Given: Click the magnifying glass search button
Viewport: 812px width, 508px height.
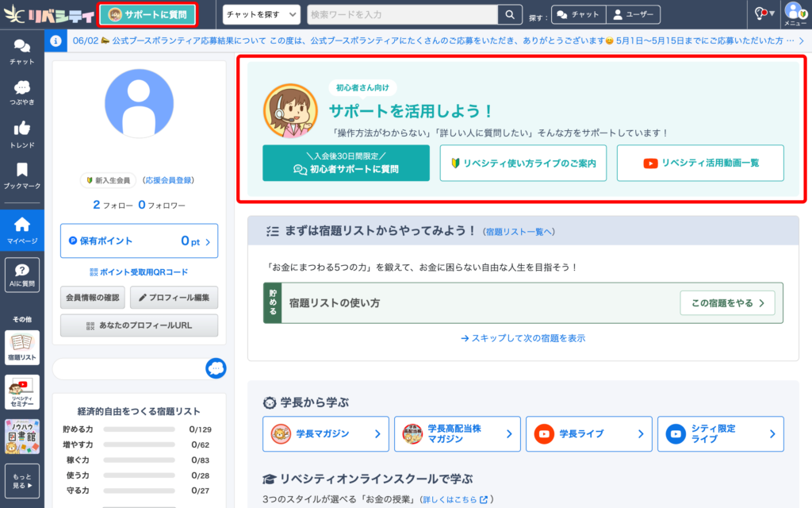Looking at the screenshot, I should click(509, 14).
